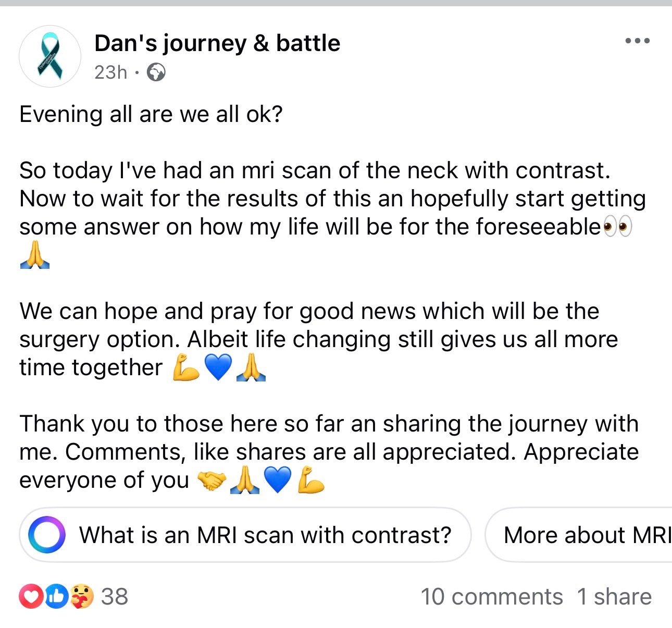
Task: Ask "What is an MRI scan with contrast?"
Action: [x=265, y=535]
